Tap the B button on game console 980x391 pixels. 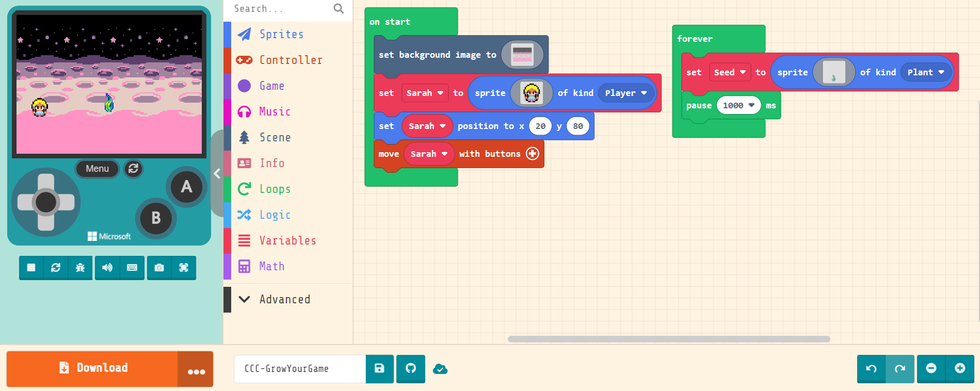[x=156, y=218]
